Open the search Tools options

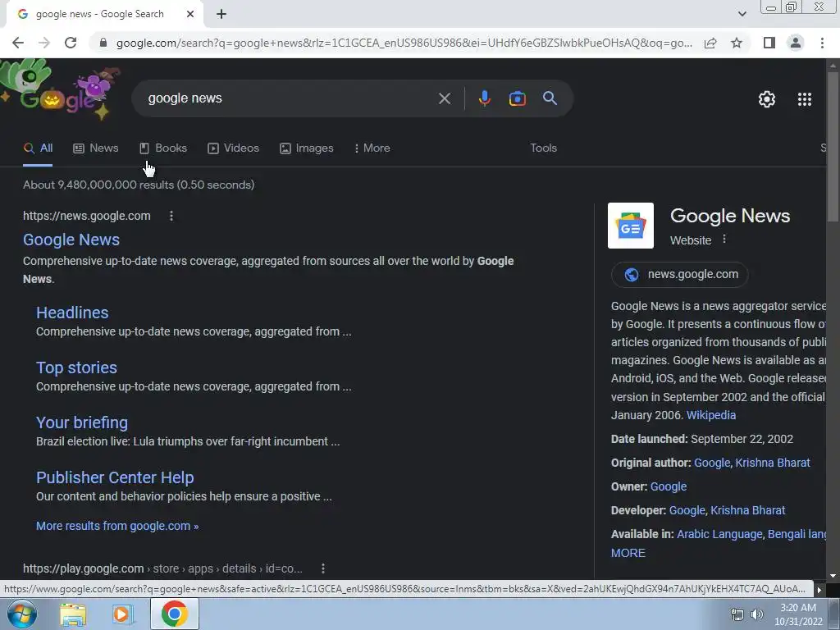543,148
